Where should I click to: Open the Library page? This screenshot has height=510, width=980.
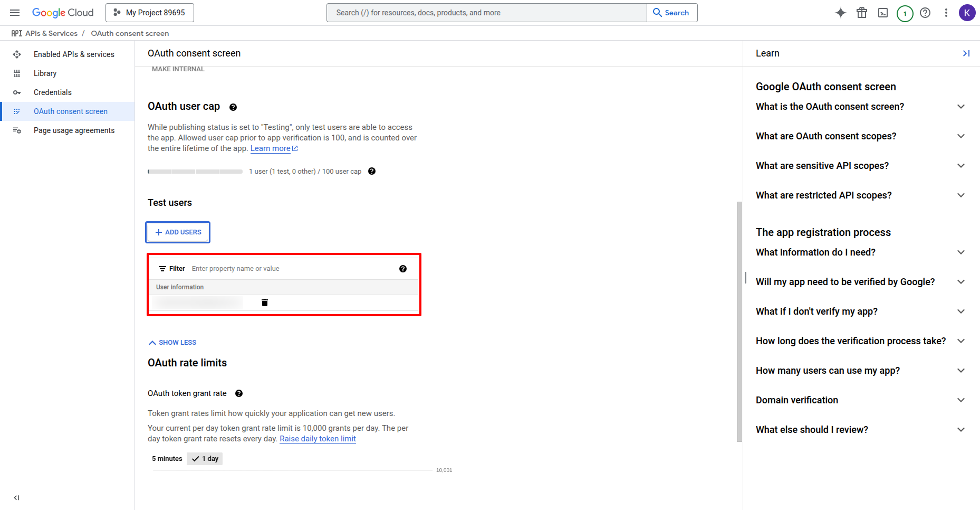point(68,73)
